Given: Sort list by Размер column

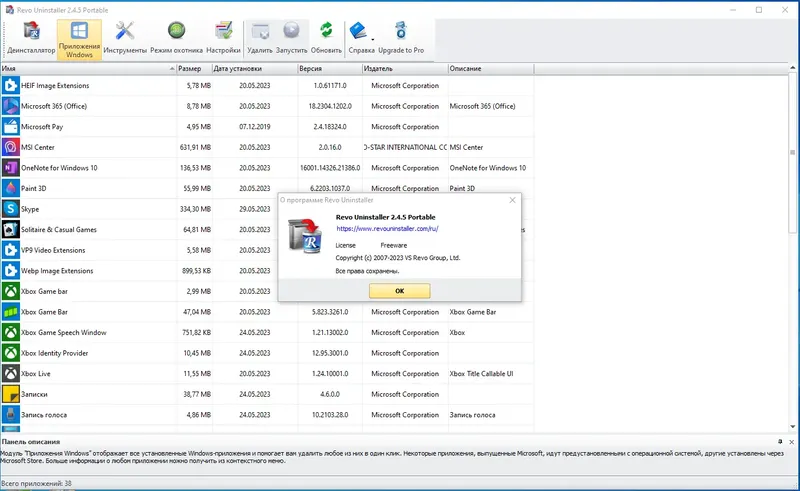Looking at the screenshot, I should point(194,68).
